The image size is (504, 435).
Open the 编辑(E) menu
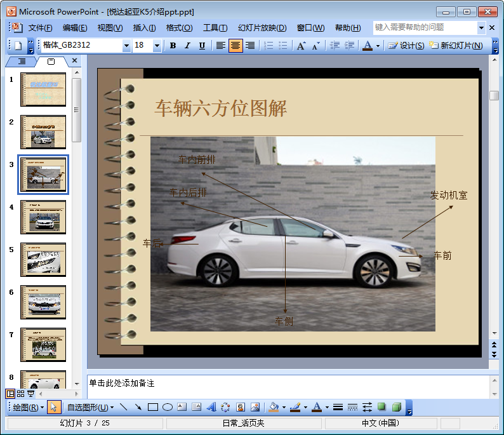coord(75,28)
